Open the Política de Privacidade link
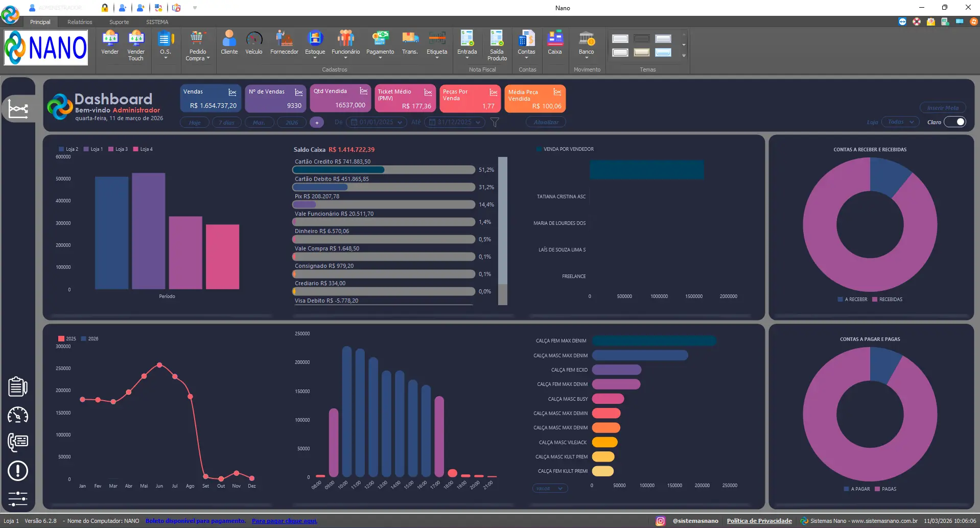The image size is (980, 528). (x=759, y=521)
